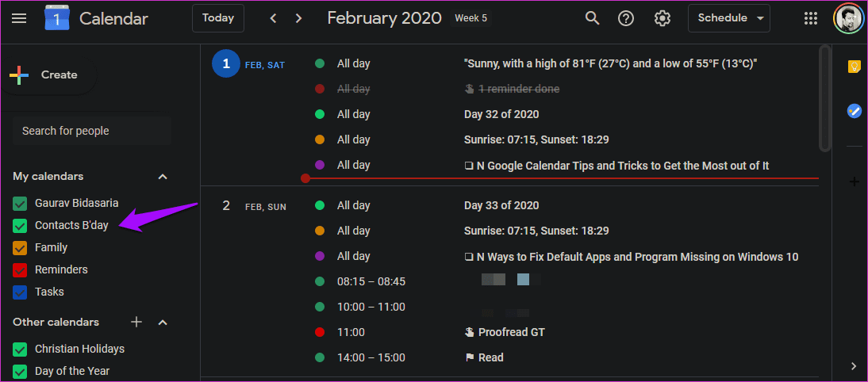The image size is (868, 382).
Task: Uncheck the Contacts B'day calendar
Action: (20, 226)
